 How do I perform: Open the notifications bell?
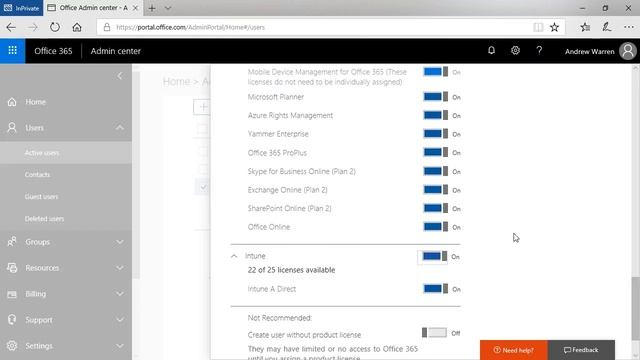click(x=491, y=50)
